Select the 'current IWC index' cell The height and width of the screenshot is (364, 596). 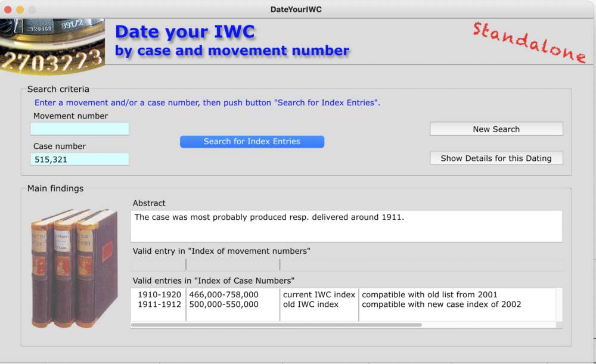coord(319,294)
